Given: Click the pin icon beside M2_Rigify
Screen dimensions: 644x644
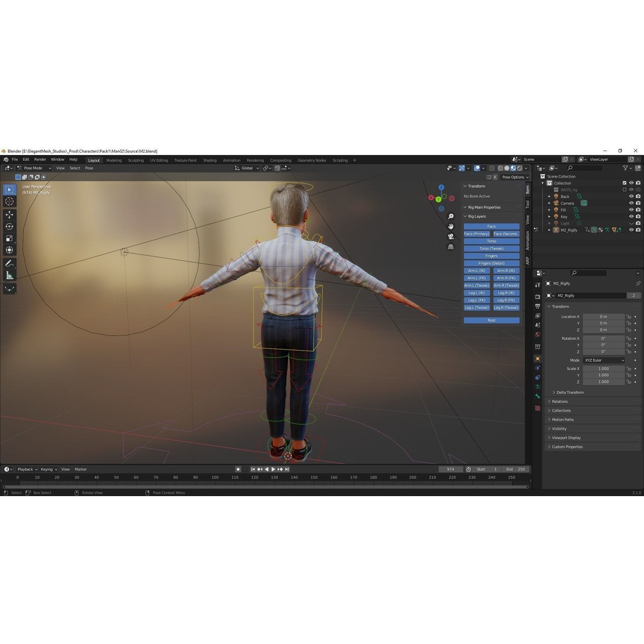Looking at the screenshot, I should 638,283.
